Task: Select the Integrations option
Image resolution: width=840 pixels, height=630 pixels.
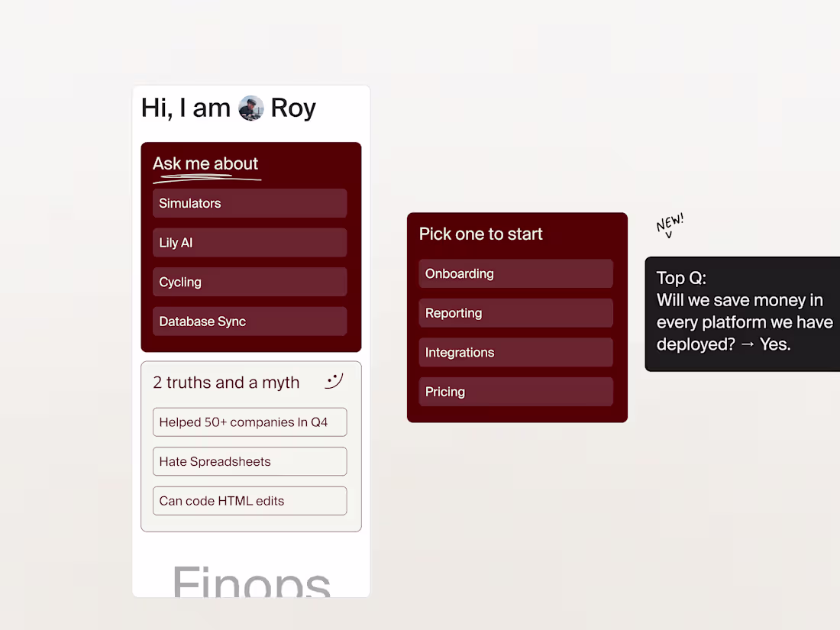Action: [515, 352]
